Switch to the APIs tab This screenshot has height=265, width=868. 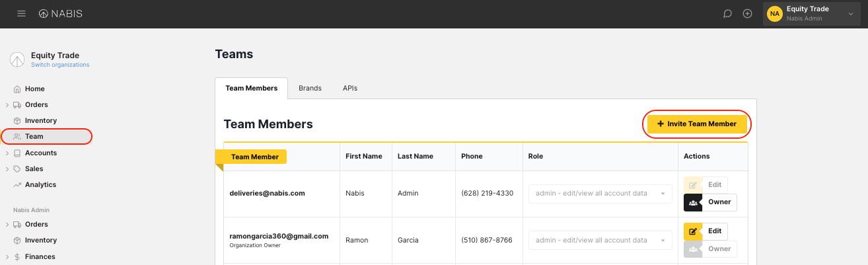tap(349, 89)
